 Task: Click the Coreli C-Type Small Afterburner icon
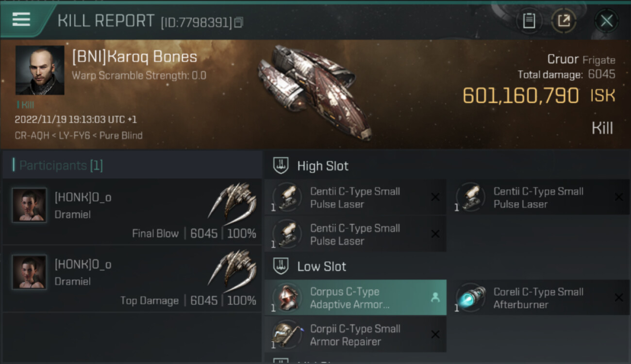pyautogui.click(x=471, y=298)
